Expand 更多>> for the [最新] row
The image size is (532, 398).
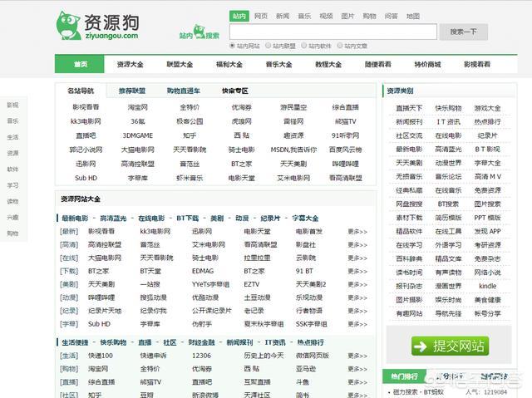tap(357, 232)
